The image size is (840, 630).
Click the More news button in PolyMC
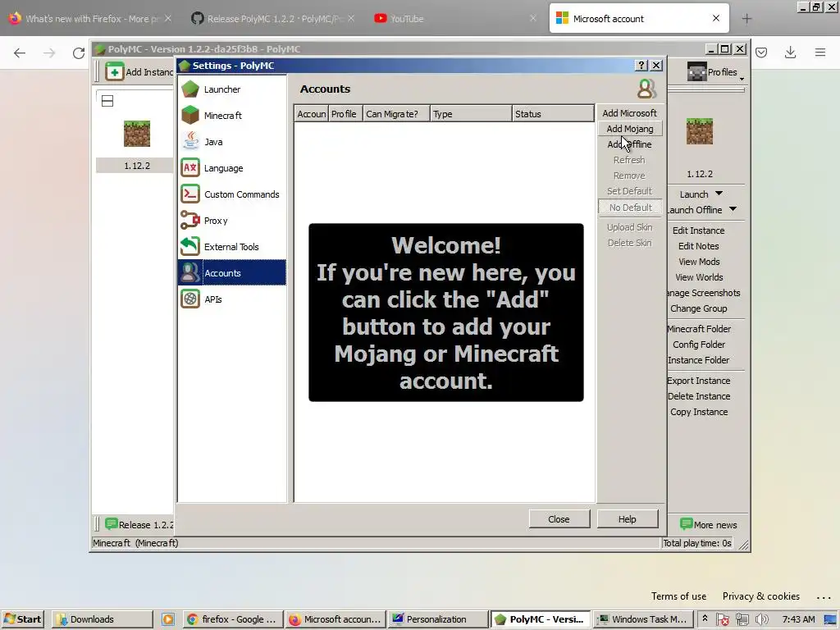(x=708, y=524)
